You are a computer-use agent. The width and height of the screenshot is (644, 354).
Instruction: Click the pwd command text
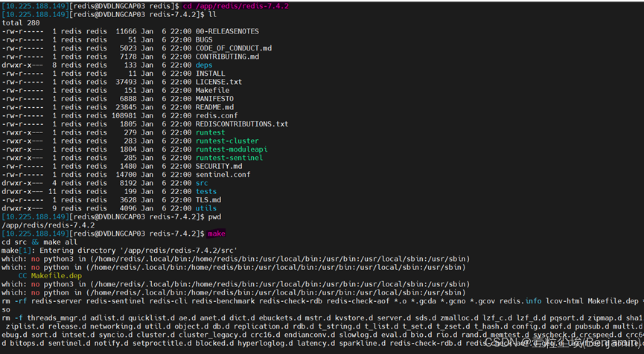214,216
